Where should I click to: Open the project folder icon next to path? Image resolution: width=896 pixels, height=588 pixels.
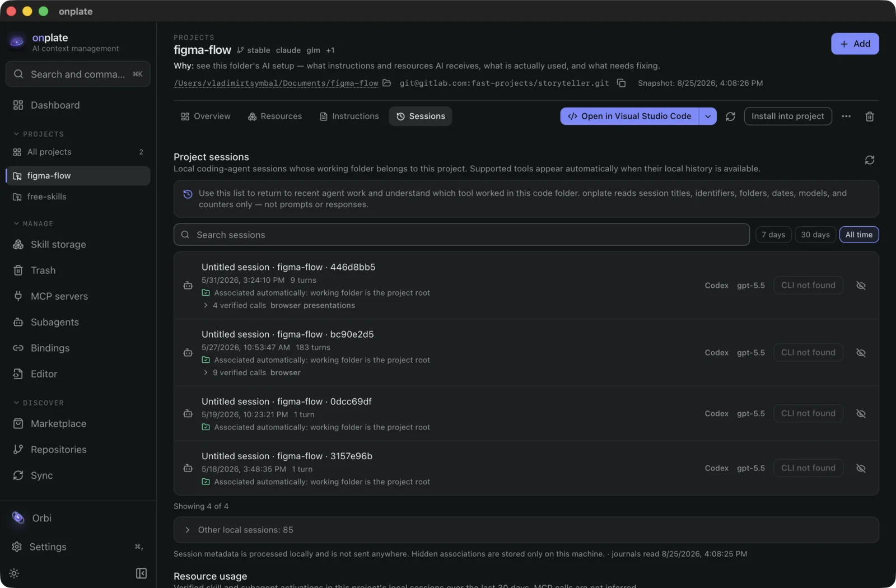pos(387,83)
